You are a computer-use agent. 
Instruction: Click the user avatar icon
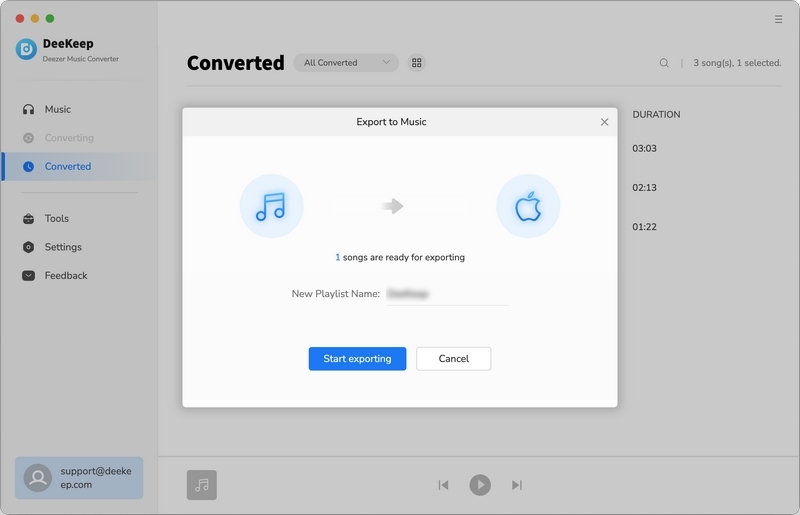38,478
